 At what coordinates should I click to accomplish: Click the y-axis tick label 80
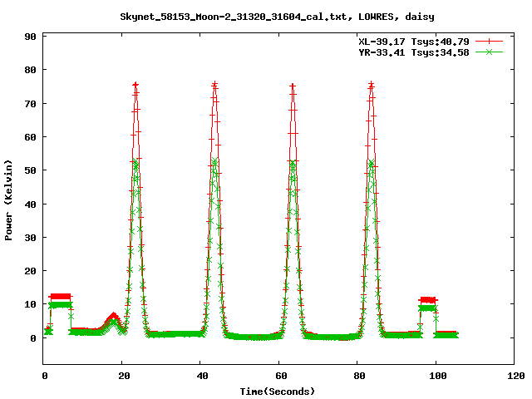click(30, 70)
